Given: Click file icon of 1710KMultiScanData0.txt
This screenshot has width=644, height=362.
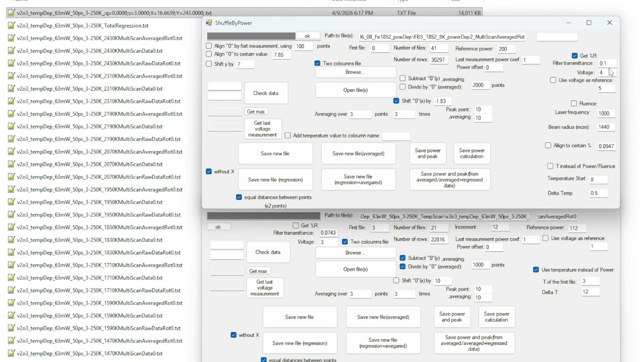Looking at the screenshot, I should 11,278.
